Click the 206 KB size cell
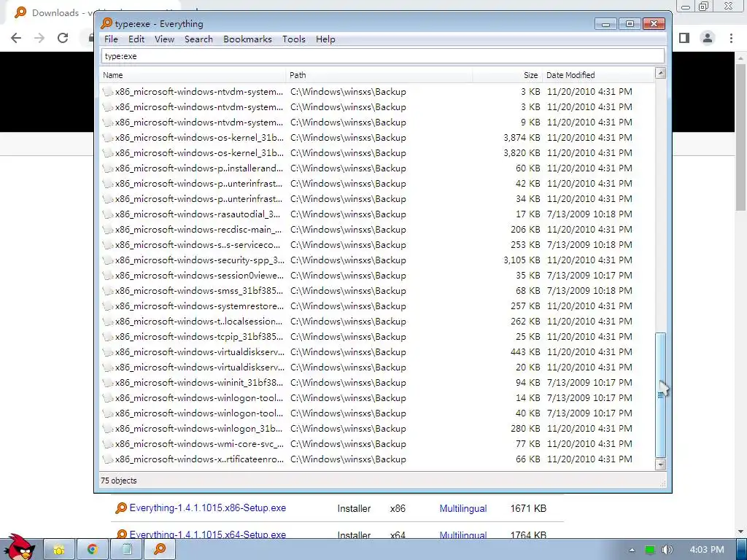Viewport: 747px width, 560px height. [525, 230]
